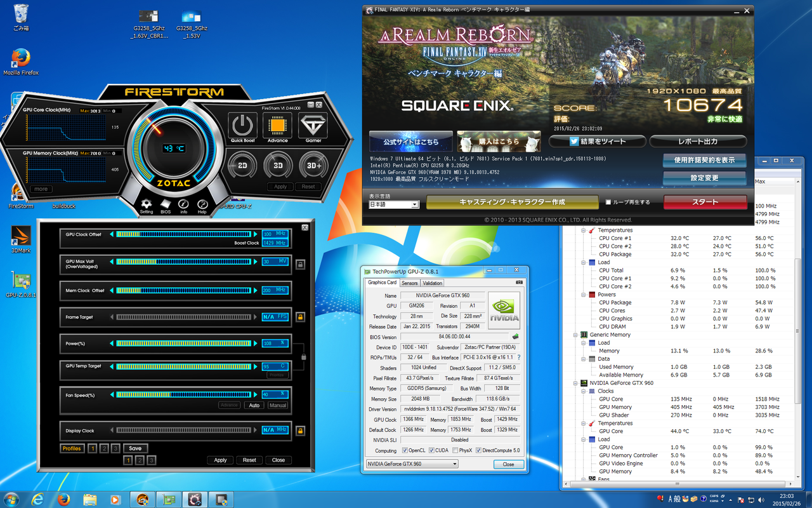Image resolution: width=812 pixels, height=508 pixels.
Task: Toggle the DirectCompute 5.0 checkbox in GPU-Z
Action: pos(477,451)
